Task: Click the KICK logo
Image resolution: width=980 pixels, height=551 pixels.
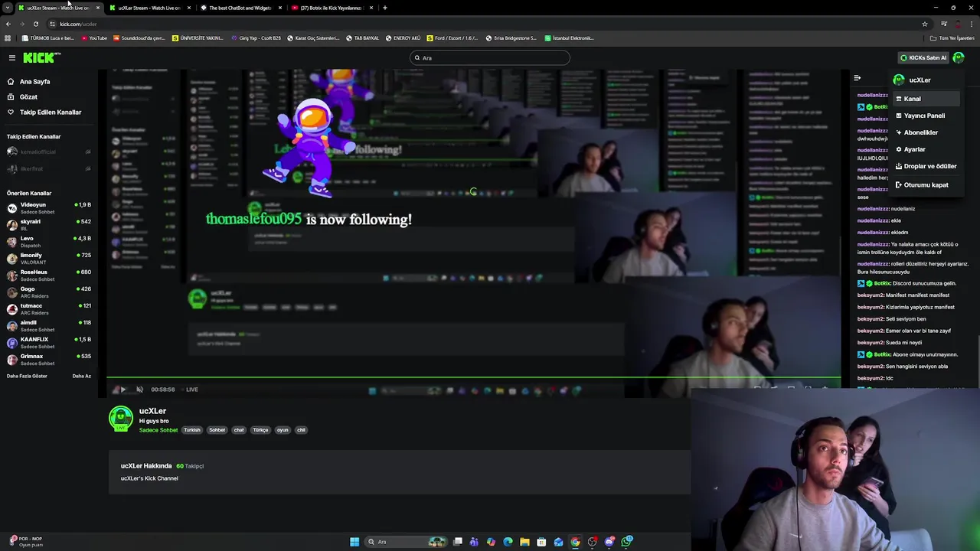Action: tap(41, 57)
